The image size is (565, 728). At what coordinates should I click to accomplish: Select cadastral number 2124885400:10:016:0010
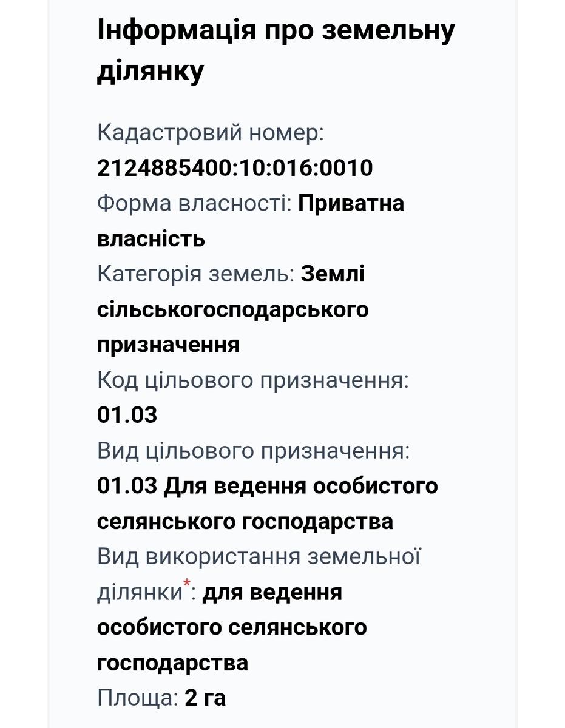pyautogui.click(x=235, y=167)
